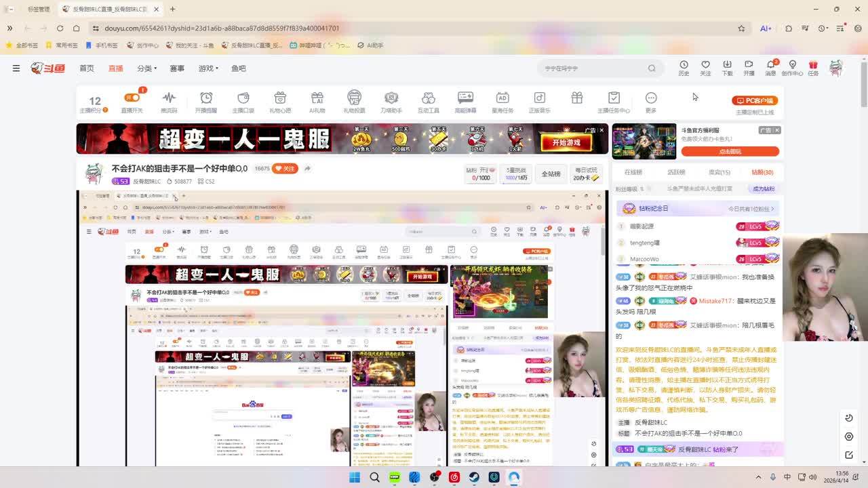Screen dimensions: 868x488
Task: Open the 开播提醒 alarm clock icon
Action: tap(206, 99)
